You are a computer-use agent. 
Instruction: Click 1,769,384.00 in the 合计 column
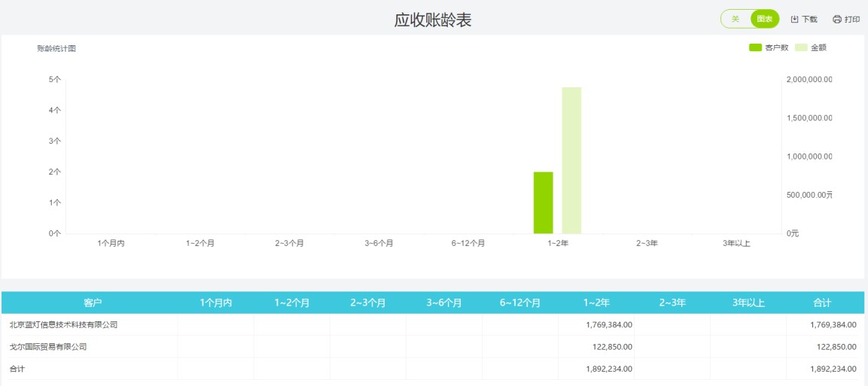coord(833,324)
